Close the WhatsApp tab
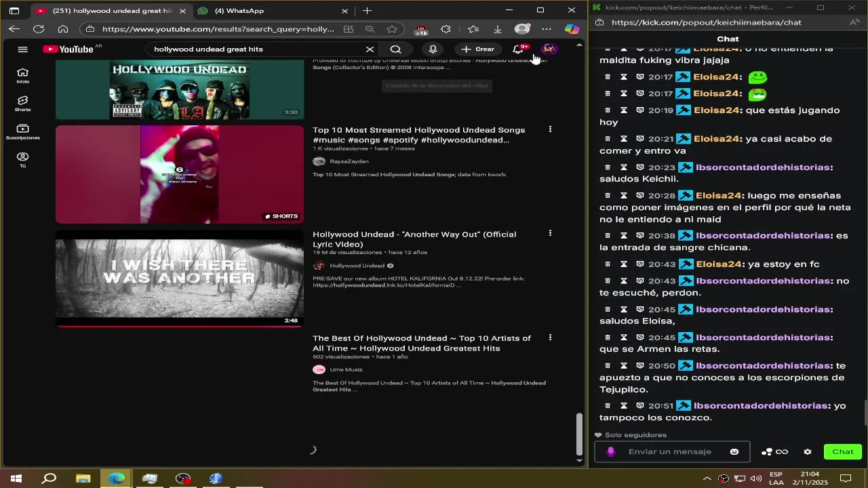 tap(344, 11)
